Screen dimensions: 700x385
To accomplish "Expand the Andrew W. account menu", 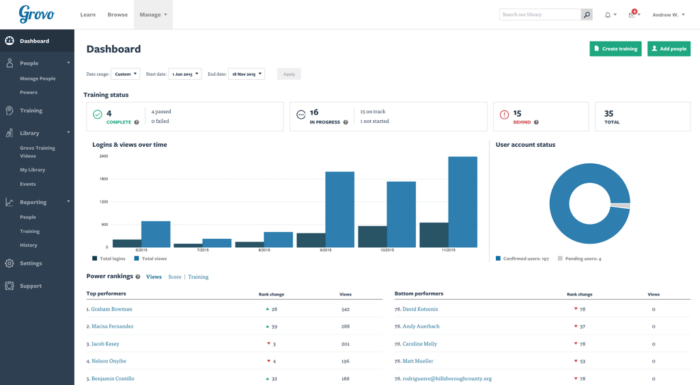I will (x=668, y=15).
